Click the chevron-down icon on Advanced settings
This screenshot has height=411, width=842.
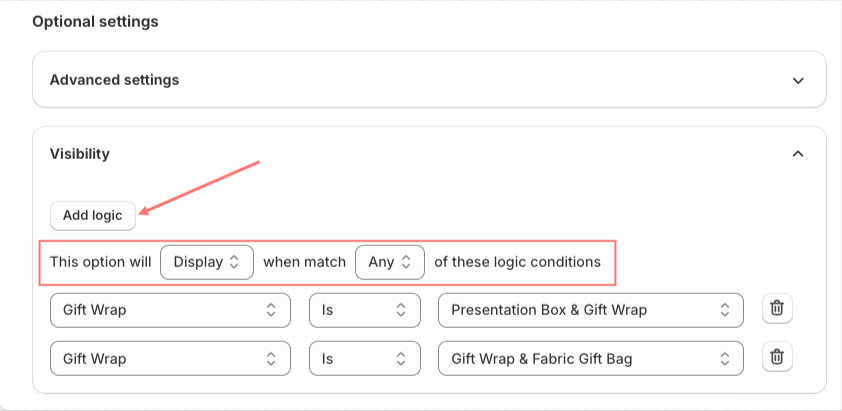click(798, 81)
